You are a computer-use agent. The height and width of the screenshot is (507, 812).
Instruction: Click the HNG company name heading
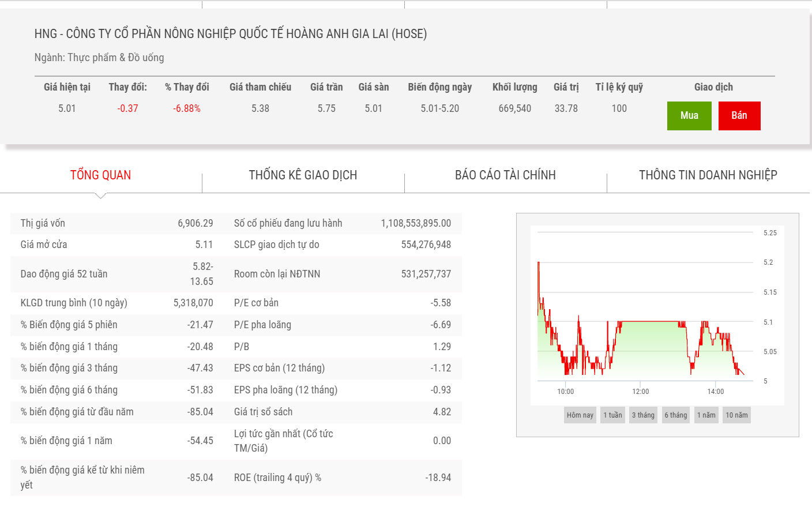pos(230,34)
